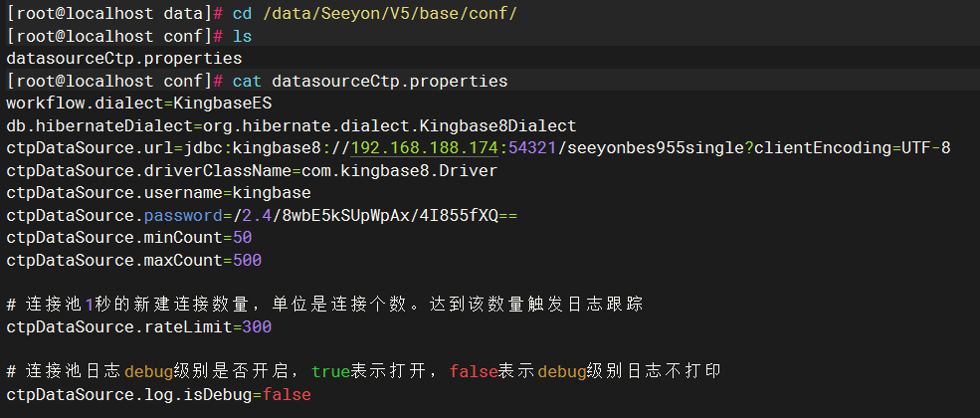Click the workflow.dialect=KingbaseES line

pos(138,104)
